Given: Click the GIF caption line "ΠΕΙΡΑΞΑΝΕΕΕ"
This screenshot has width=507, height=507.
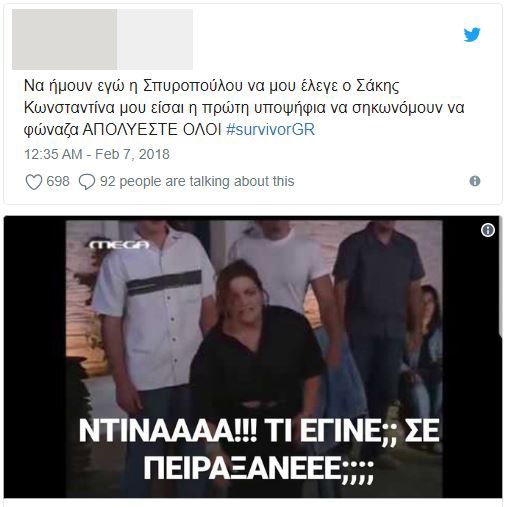Looking at the screenshot, I should point(259,467).
